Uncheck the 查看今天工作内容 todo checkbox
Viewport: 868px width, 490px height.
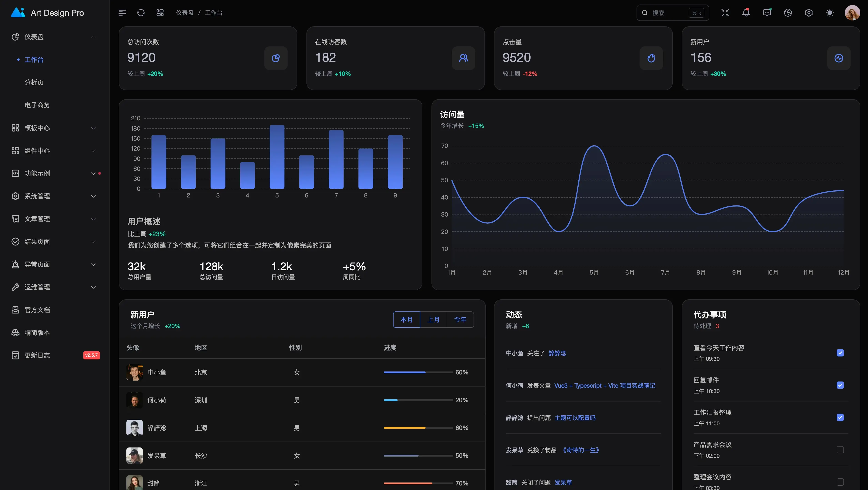(840, 353)
